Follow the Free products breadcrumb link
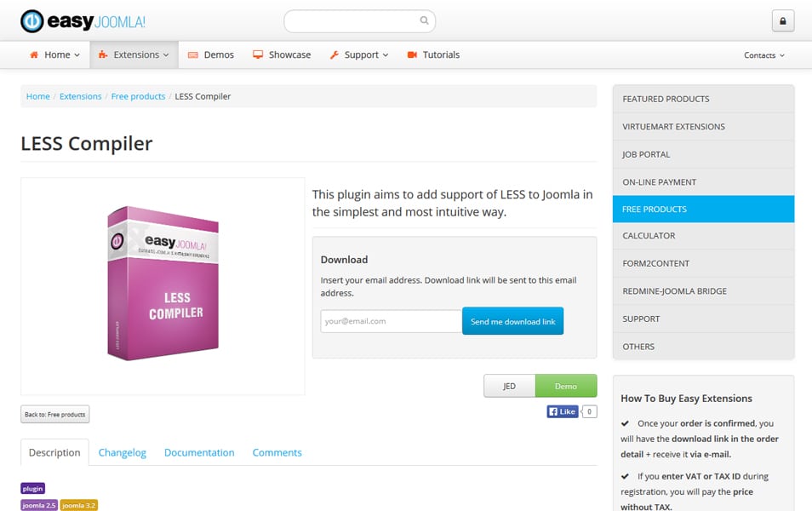The width and height of the screenshot is (812, 511). click(138, 96)
